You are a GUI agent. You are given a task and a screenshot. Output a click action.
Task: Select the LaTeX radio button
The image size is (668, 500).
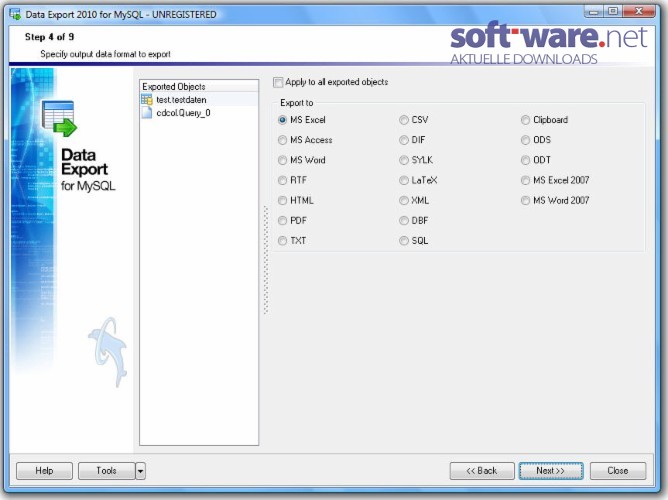point(403,181)
